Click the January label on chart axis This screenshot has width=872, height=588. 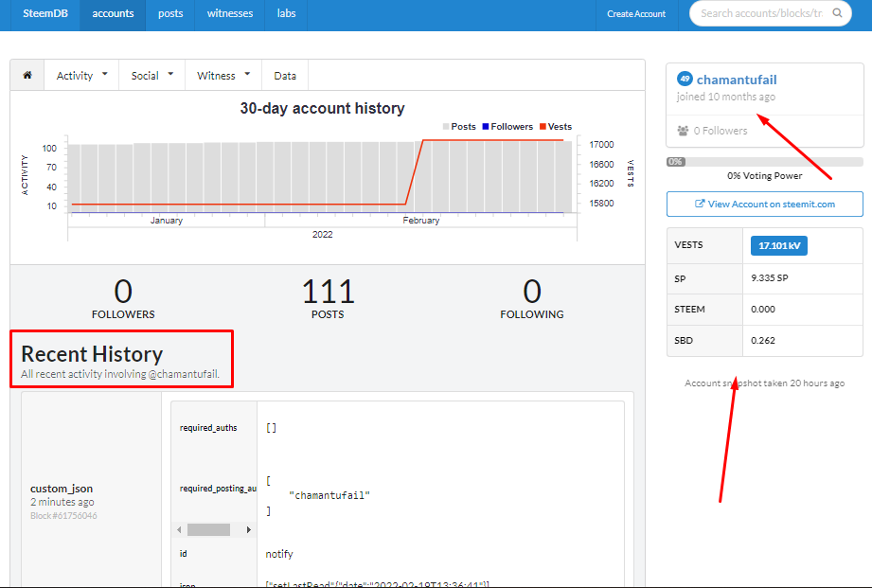pos(167,221)
